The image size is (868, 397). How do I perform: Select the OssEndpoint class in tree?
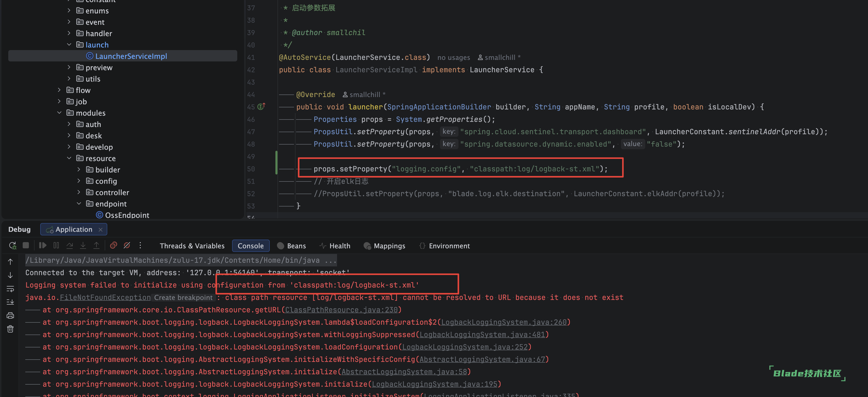[x=127, y=215]
